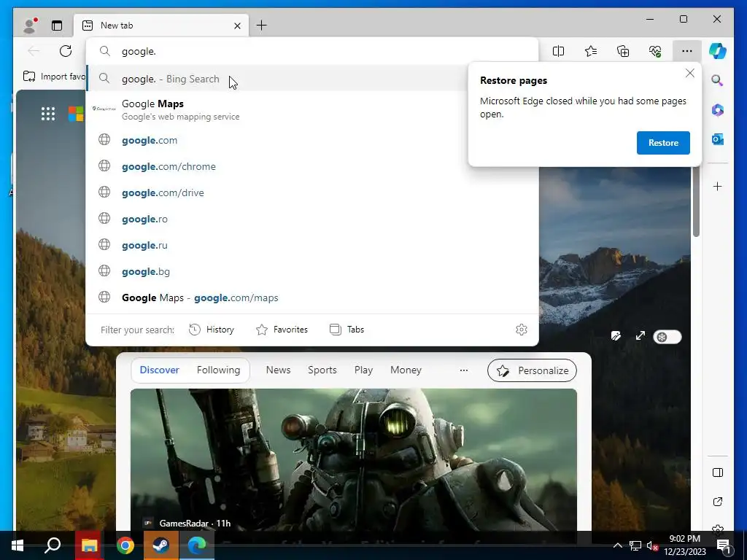Click the muted volume tray icon
This screenshot has height=560, width=747.
pos(651,545)
